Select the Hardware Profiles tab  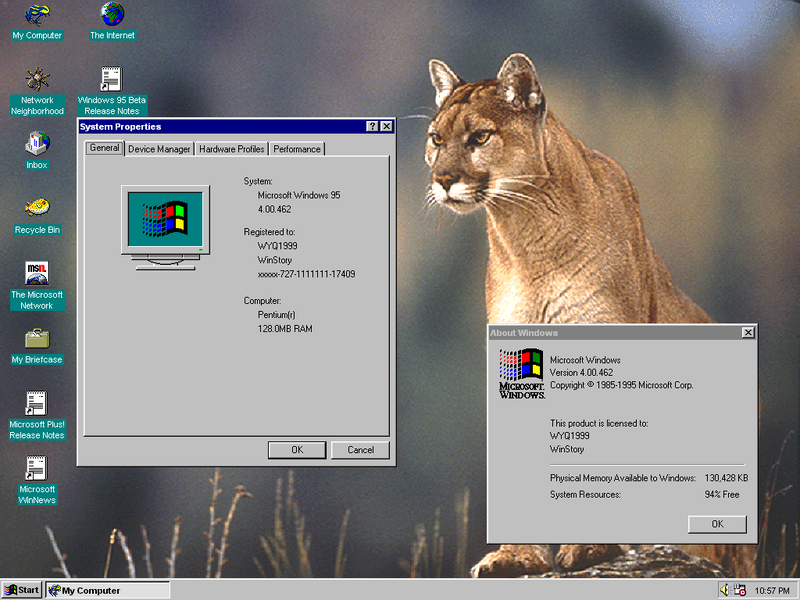tap(231, 148)
